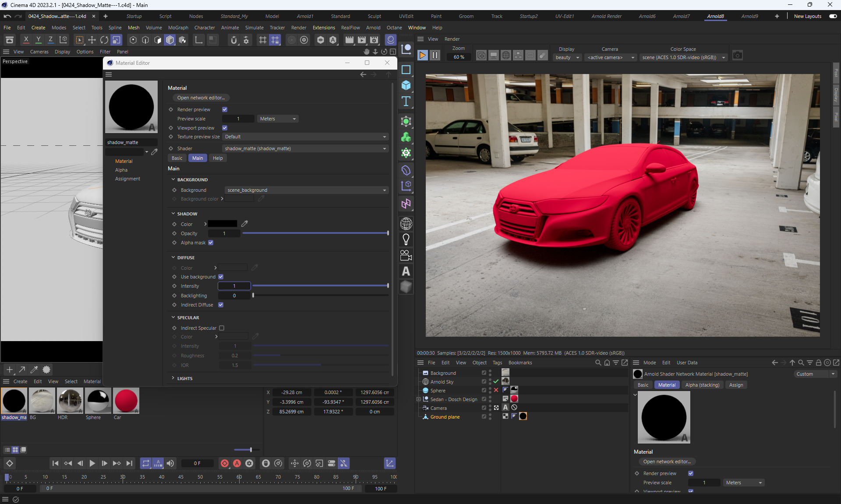This screenshot has width=841, height=504.
Task: Switch to the Help tab in the Material Editor
Action: pyautogui.click(x=218, y=158)
